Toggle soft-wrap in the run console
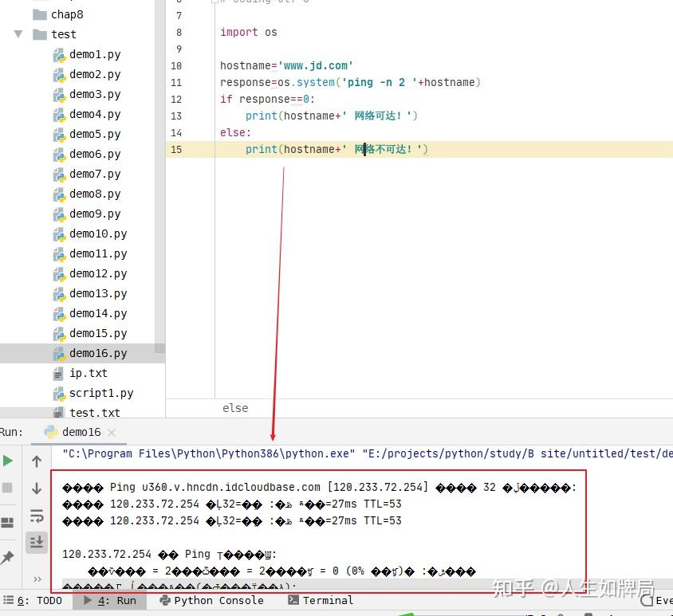Viewport: 673px width, 616px height. [37, 515]
